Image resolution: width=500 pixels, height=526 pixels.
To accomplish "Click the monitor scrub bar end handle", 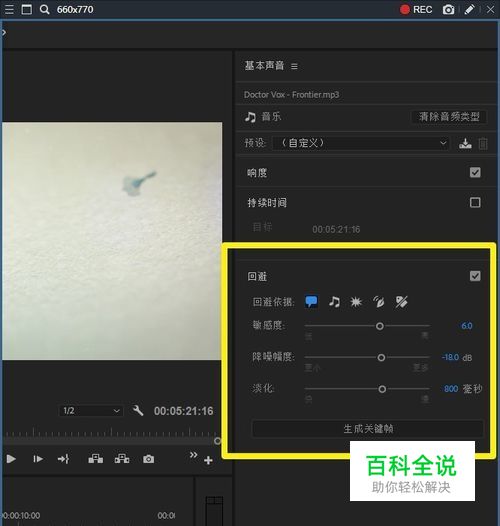I will [x=217, y=441].
